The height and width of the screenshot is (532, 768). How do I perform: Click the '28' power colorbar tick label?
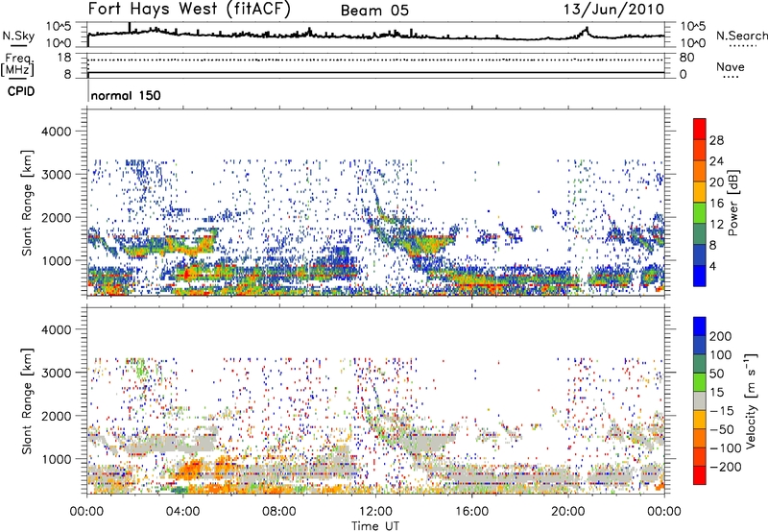(716, 140)
